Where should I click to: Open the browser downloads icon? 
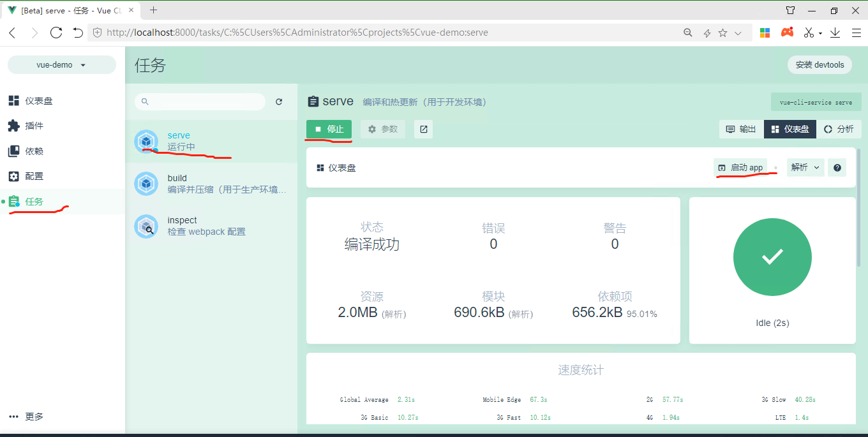pyautogui.click(x=835, y=33)
